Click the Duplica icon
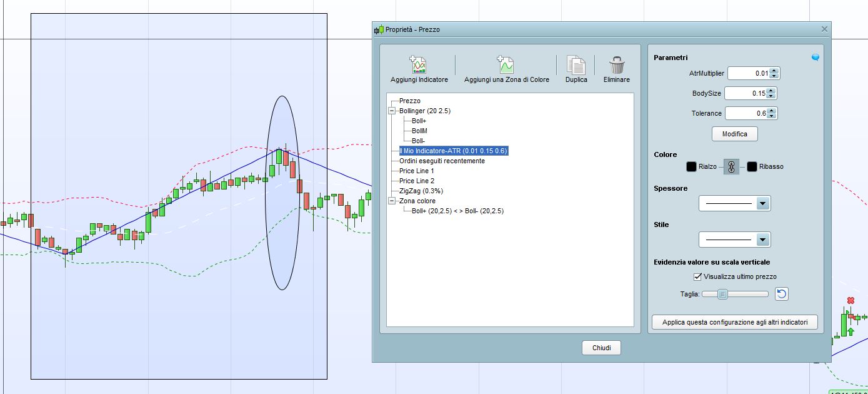Image resolution: width=868 pixels, height=394 pixels. [576, 65]
